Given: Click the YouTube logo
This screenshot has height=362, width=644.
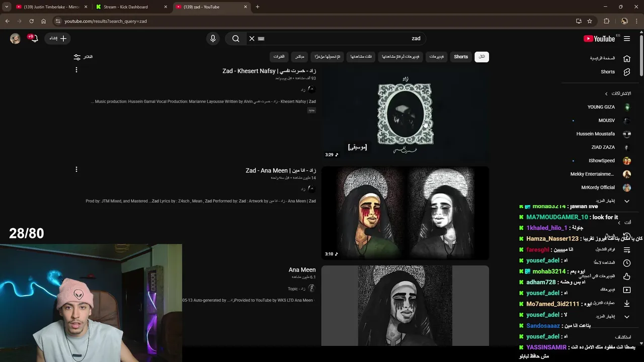Looking at the screenshot, I should point(599,39).
